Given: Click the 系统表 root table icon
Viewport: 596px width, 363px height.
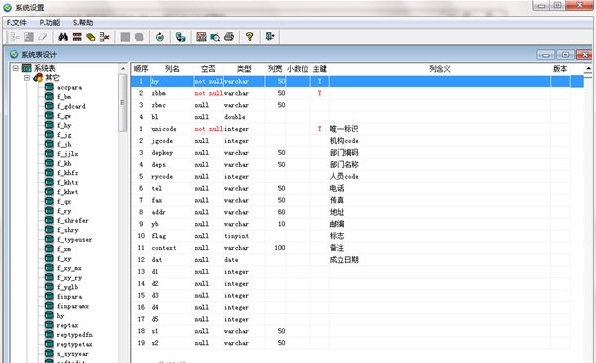Looking at the screenshot, I should point(27,68).
